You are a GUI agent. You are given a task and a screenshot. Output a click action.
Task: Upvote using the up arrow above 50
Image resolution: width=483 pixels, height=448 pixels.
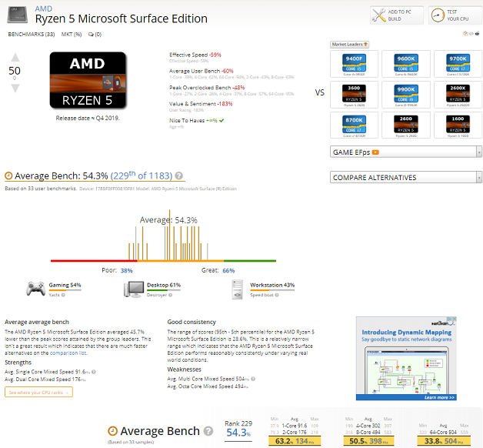(15, 58)
